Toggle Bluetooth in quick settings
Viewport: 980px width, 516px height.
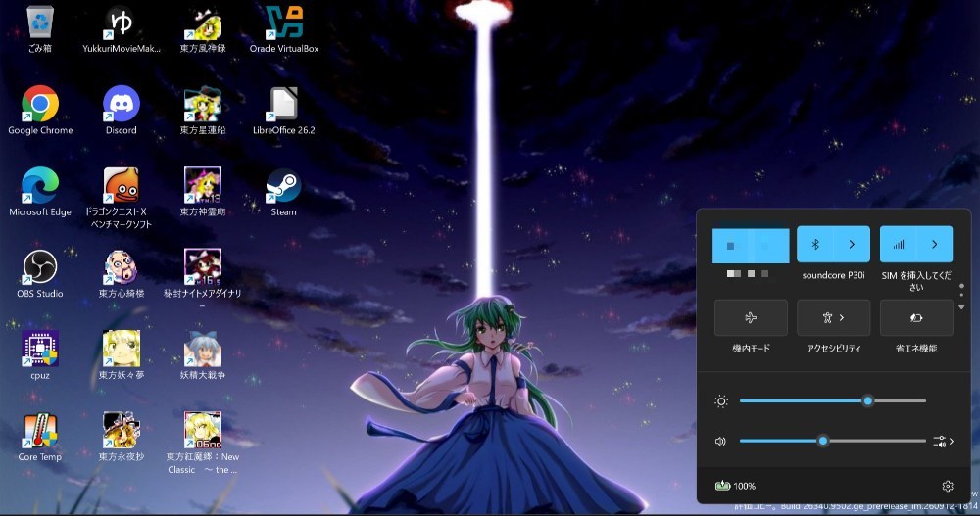click(x=815, y=244)
